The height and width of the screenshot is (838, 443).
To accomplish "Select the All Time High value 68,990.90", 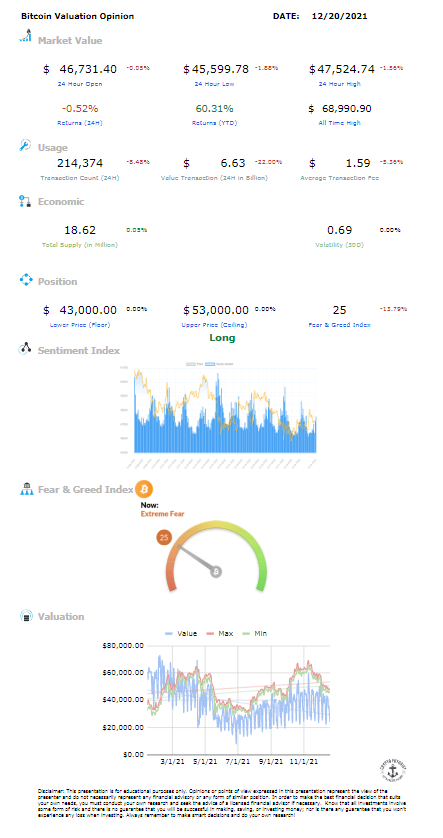I will [347, 108].
